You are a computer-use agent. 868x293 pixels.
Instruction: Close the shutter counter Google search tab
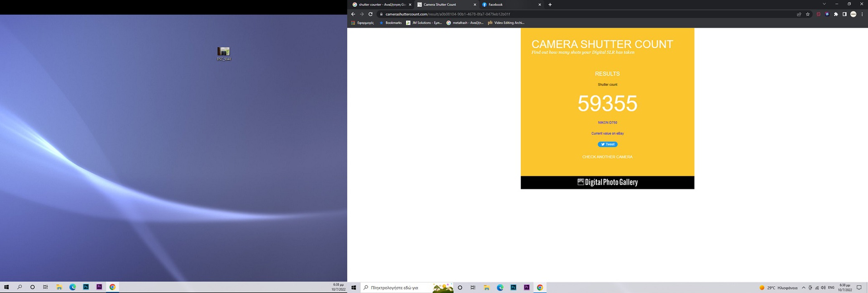coord(410,5)
